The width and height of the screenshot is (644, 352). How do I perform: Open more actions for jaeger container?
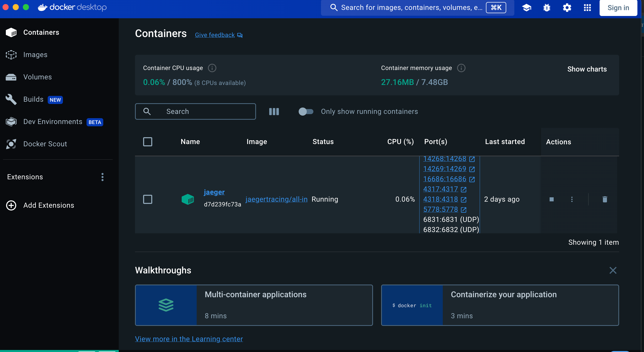pyautogui.click(x=572, y=199)
